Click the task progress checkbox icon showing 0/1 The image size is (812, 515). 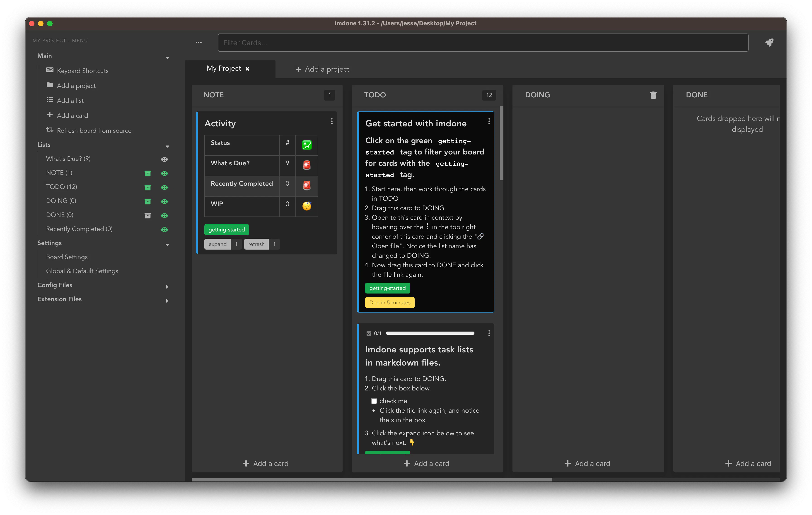369,333
